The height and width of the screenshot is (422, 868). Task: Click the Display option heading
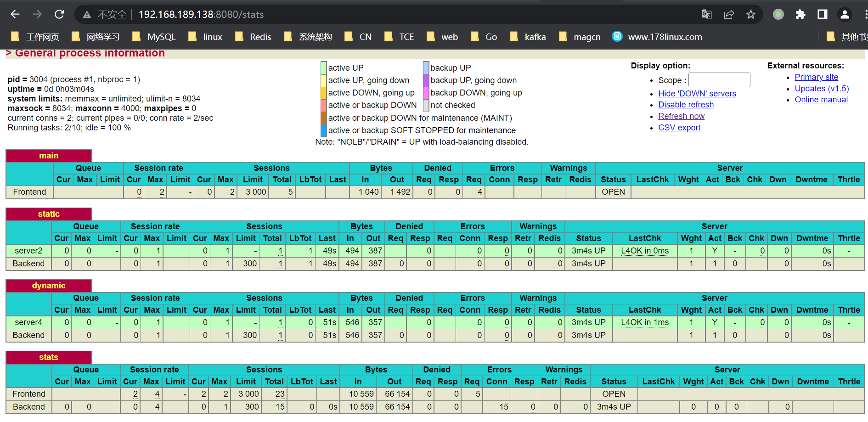(x=660, y=66)
